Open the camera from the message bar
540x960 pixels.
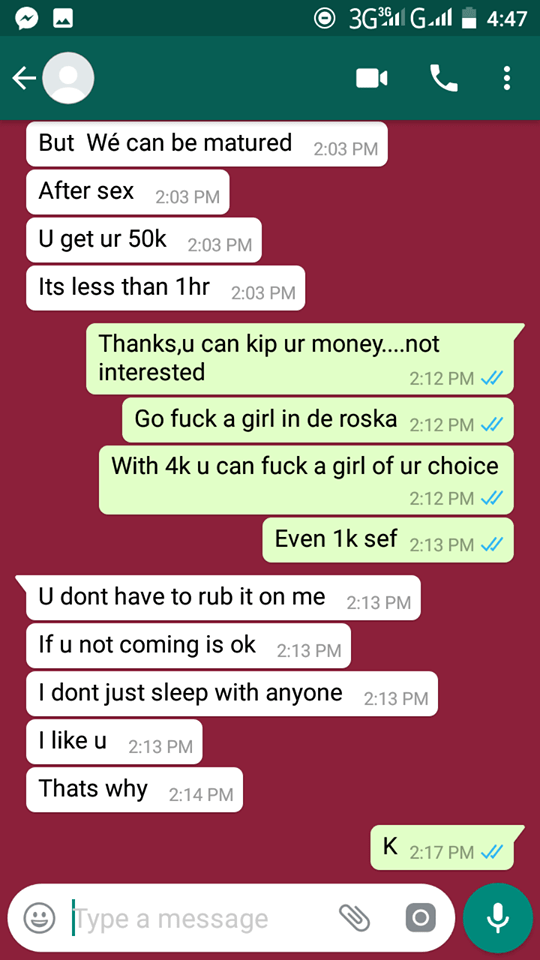coord(421,917)
